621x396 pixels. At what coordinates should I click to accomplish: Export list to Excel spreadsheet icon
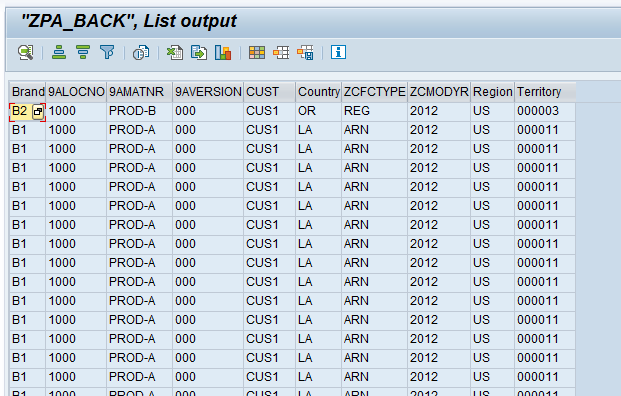point(175,52)
